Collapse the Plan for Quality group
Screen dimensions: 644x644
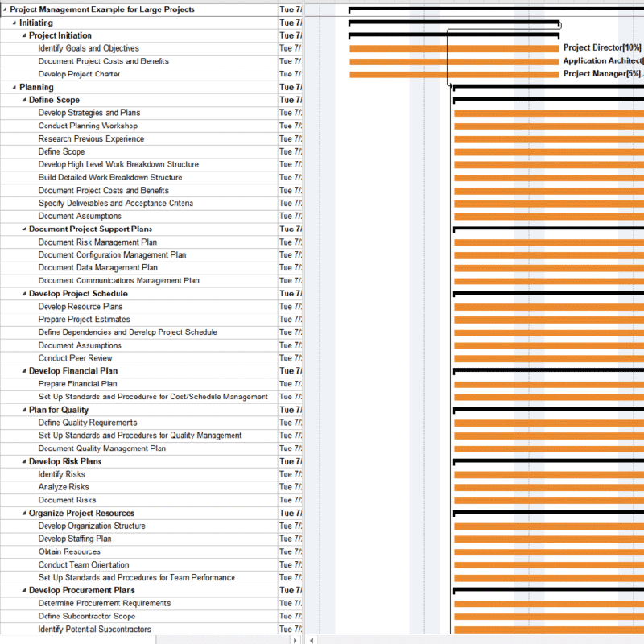(24, 410)
